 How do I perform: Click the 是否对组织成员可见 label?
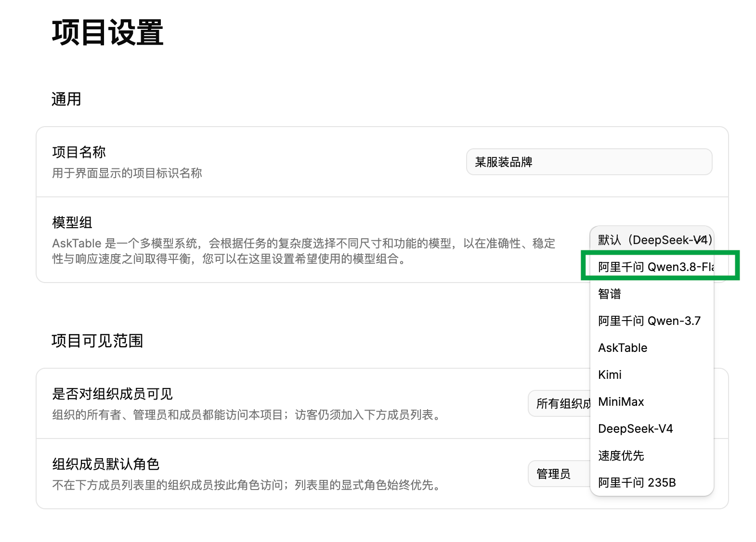[x=112, y=394]
